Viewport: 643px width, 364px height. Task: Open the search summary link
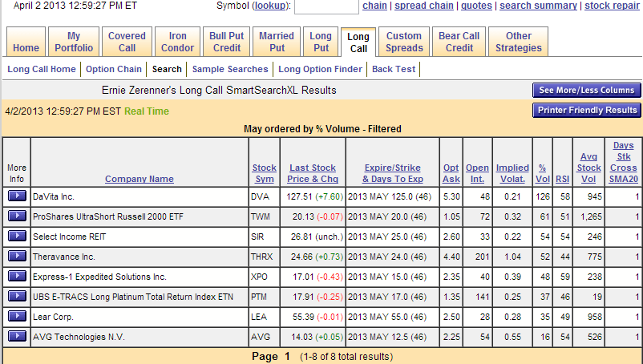tap(538, 6)
